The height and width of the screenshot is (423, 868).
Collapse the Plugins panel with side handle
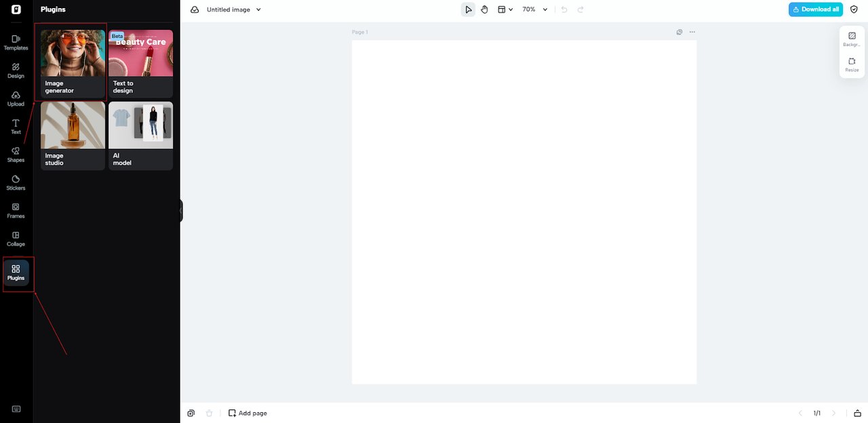180,210
